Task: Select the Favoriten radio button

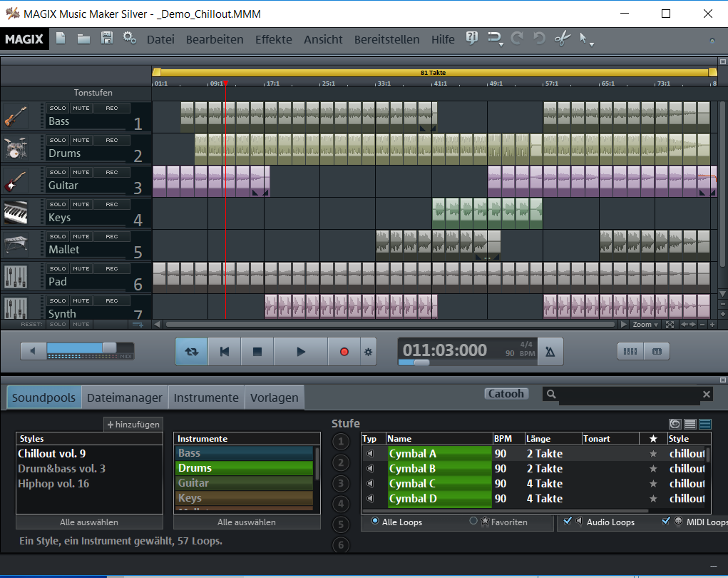Action: click(473, 521)
